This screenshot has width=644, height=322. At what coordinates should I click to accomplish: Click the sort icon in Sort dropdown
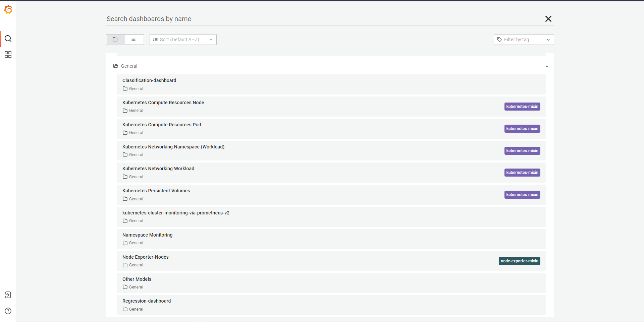pyautogui.click(x=155, y=40)
